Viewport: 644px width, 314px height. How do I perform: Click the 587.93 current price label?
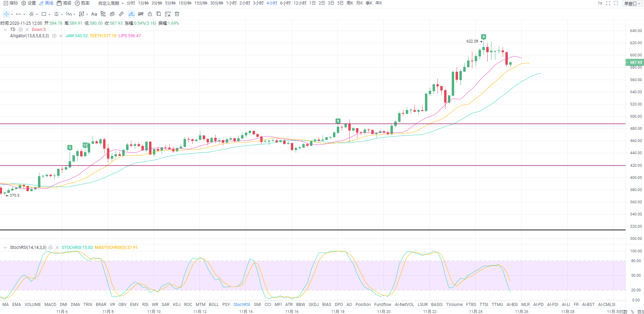[x=635, y=63]
